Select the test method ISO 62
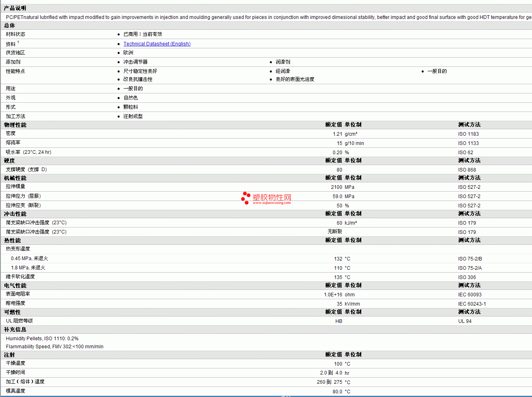The image size is (532, 397). coord(466,153)
